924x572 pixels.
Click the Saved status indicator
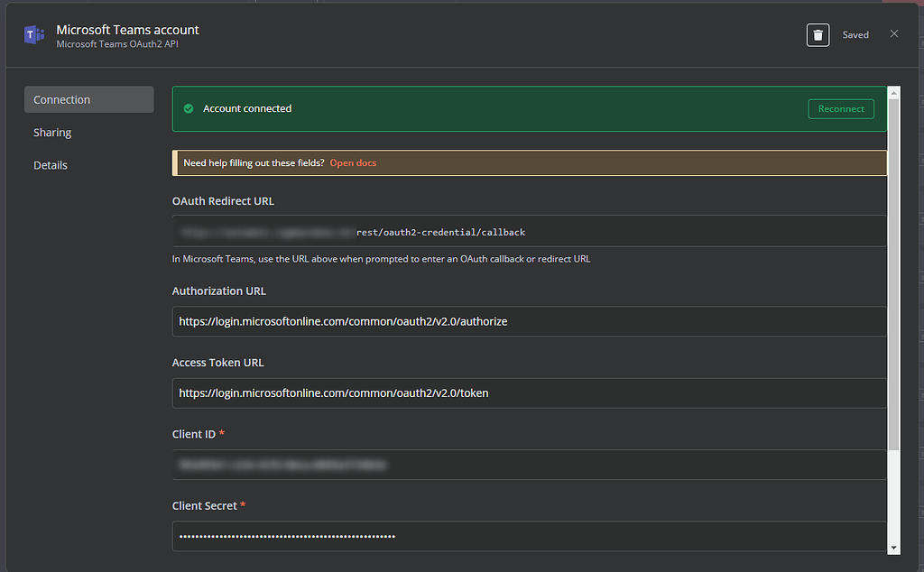tap(855, 34)
